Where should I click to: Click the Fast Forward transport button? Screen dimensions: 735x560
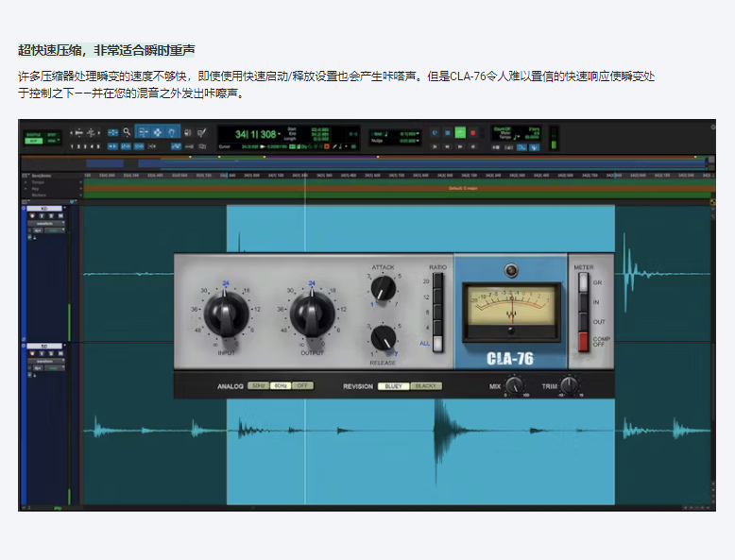[x=460, y=146]
